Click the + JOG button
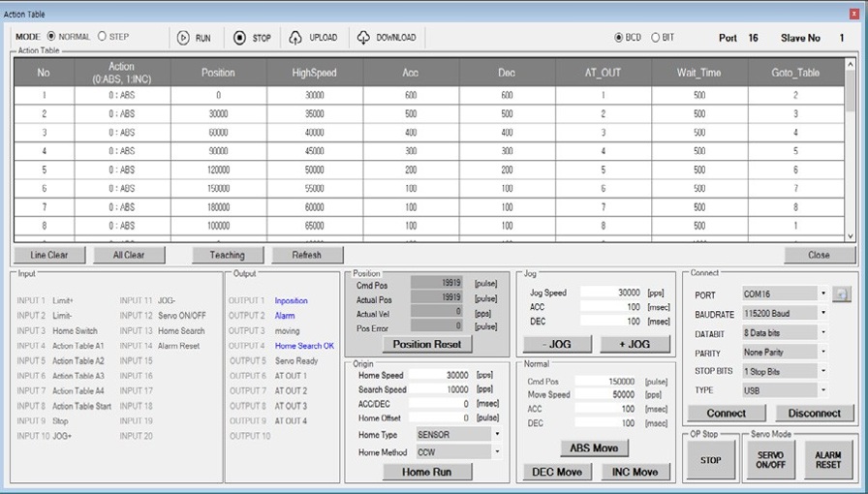 (635, 345)
